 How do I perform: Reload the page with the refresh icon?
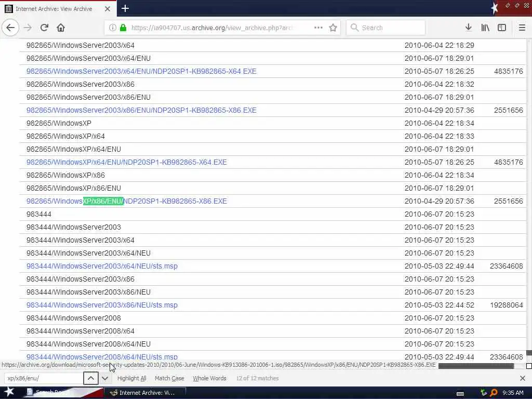click(x=44, y=28)
